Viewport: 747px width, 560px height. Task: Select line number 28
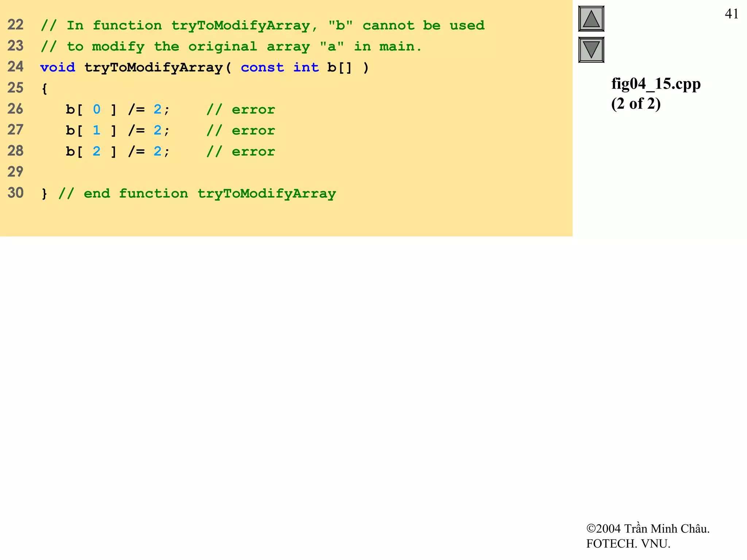(x=15, y=151)
